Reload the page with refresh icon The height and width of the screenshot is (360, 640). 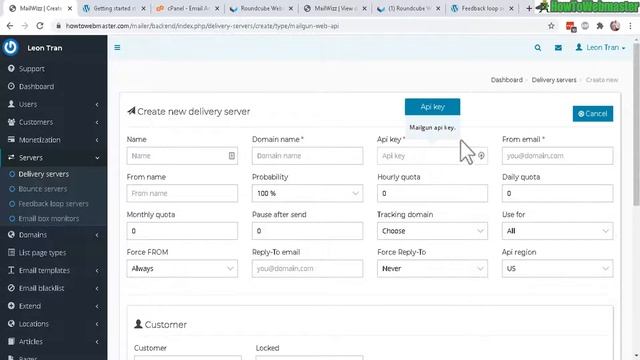click(x=40, y=26)
